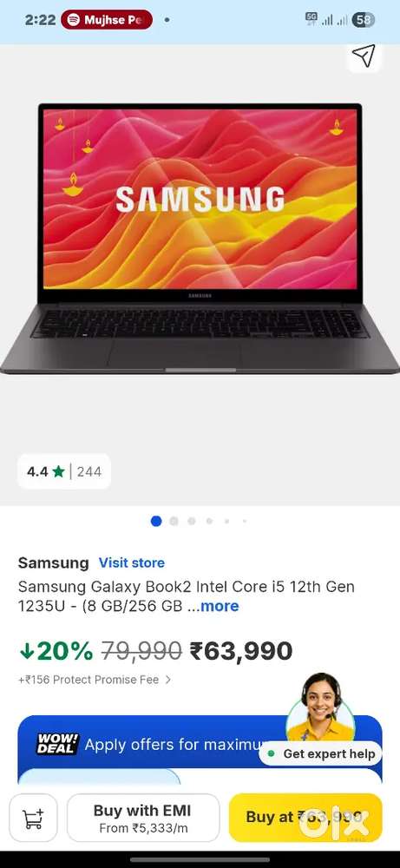
Task: Select the first image carousel dot
Action: point(156,521)
